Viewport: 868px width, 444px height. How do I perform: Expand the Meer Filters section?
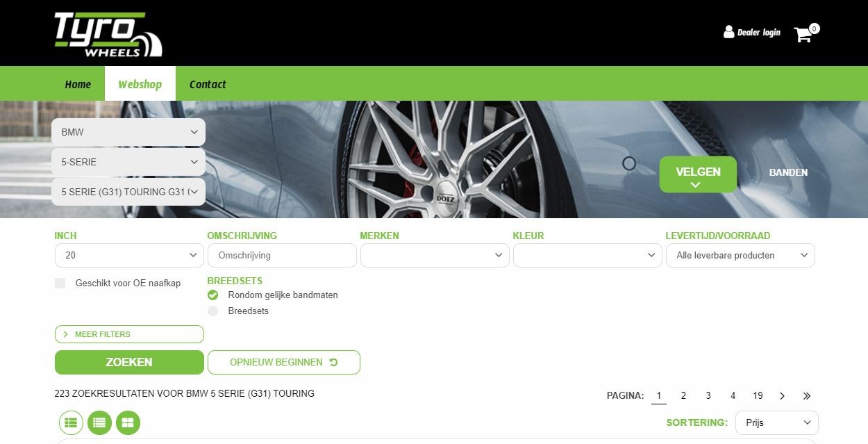tap(129, 334)
